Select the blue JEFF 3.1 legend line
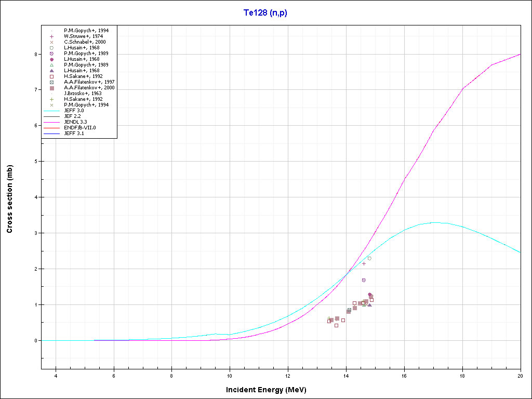The image size is (532, 399). [51, 134]
